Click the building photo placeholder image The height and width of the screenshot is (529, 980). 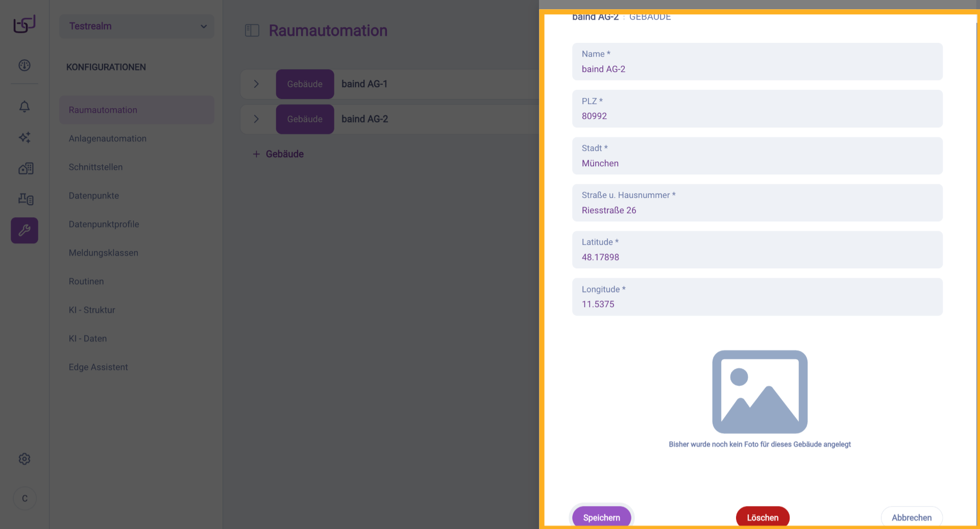click(x=759, y=392)
